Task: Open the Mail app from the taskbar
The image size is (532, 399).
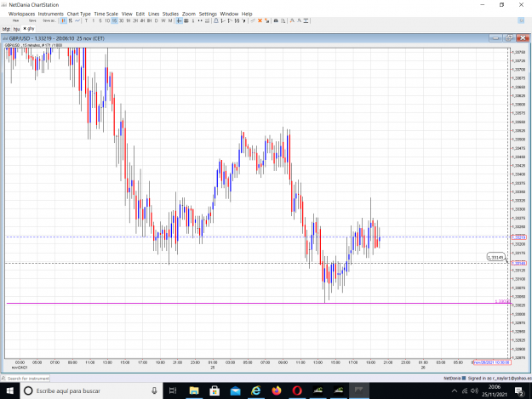Action: pos(235,390)
